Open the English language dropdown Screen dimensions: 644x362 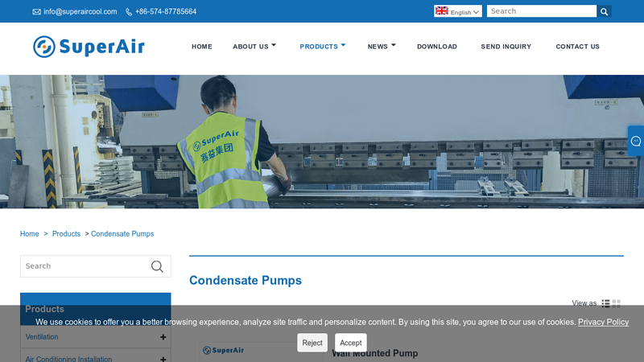[x=457, y=11]
